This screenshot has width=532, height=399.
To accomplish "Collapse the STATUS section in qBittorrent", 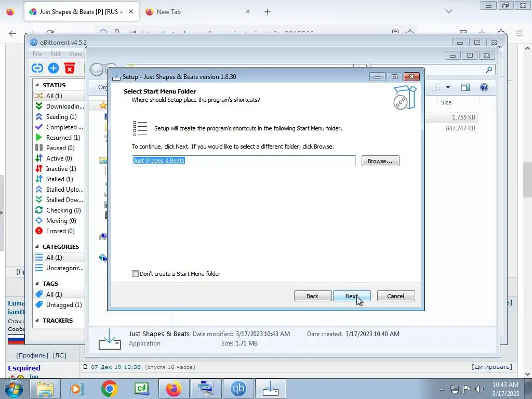I will [x=37, y=85].
